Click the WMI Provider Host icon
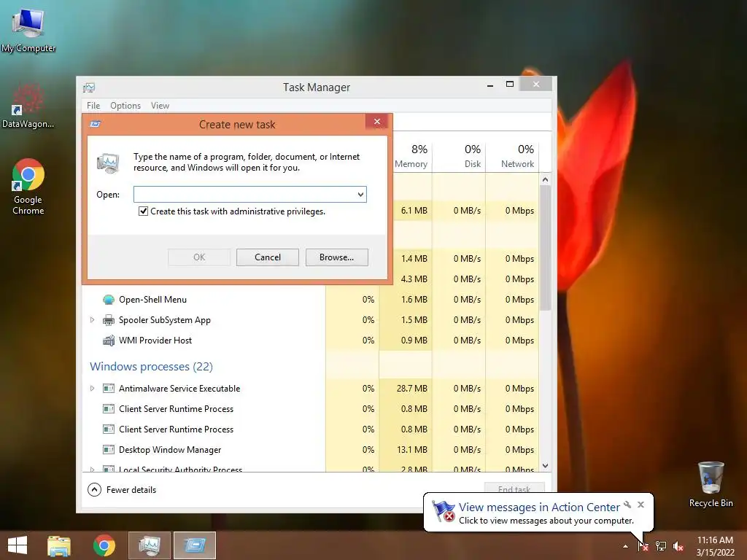747x560 pixels. (x=109, y=341)
